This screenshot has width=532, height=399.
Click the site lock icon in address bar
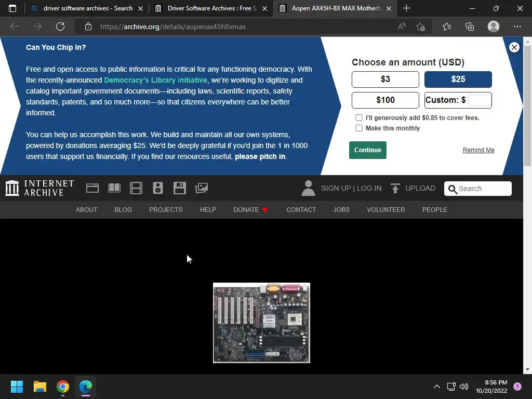(88, 26)
